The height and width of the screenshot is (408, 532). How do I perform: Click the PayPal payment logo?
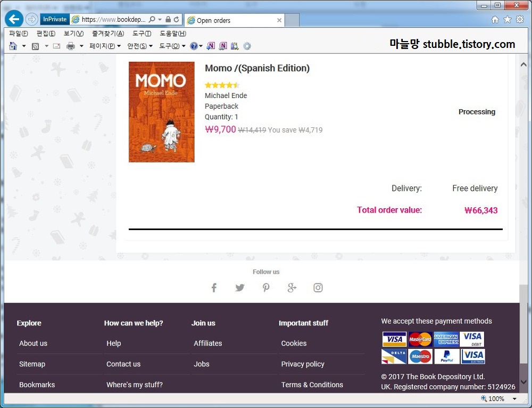(x=446, y=356)
